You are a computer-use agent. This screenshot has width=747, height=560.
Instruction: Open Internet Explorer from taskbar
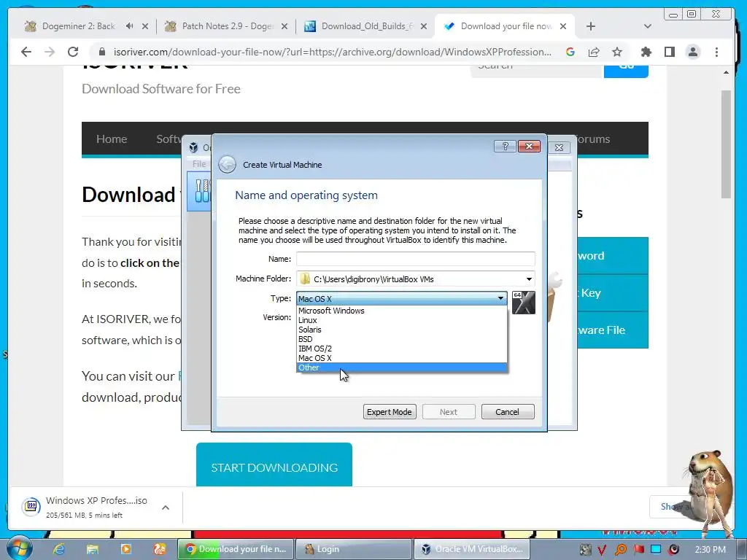tap(59, 549)
